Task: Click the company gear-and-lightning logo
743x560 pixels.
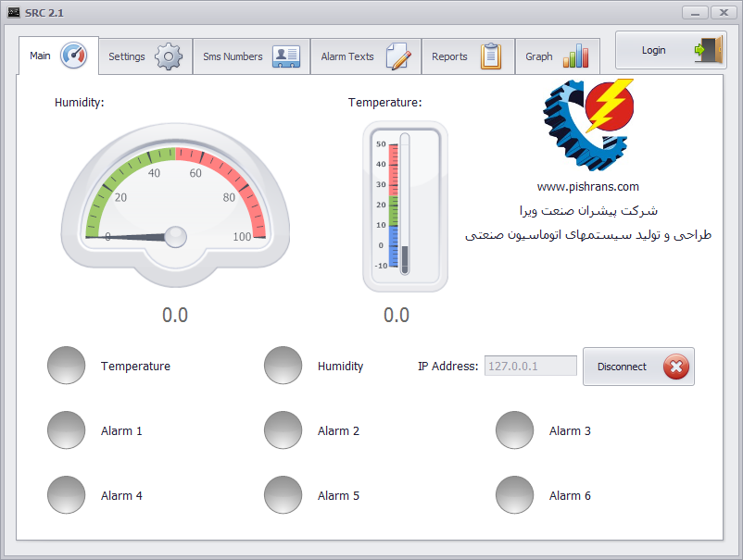Action: coord(588,125)
